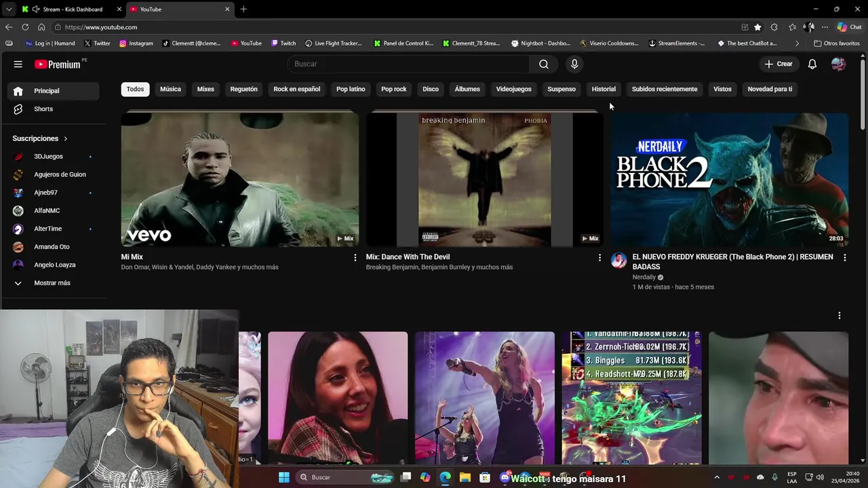Viewport: 868px width, 488px height.
Task: Select the Reguetón filter chip
Action: 243,89
